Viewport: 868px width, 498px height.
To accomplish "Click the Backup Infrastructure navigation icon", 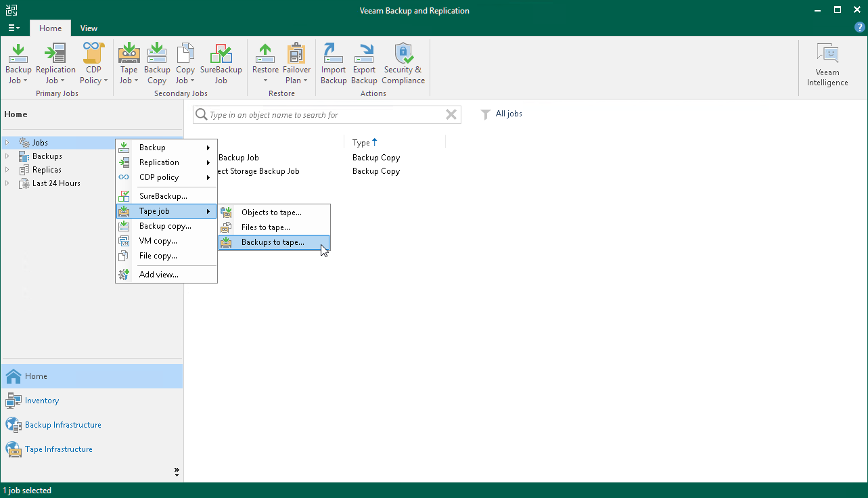I will point(14,425).
